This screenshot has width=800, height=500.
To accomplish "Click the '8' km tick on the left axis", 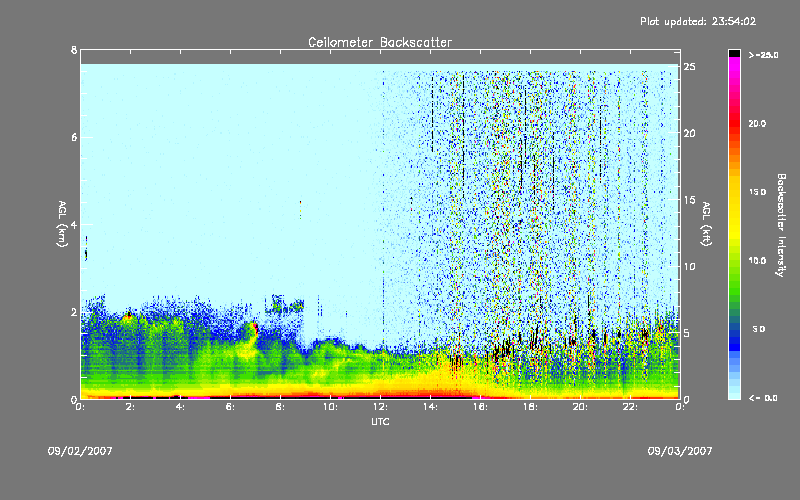I will point(74,50).
